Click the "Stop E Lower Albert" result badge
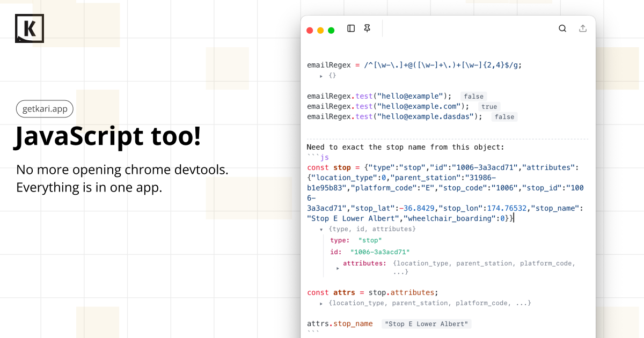This screenshot has width=644, height=338. click(x=427, y=324)
